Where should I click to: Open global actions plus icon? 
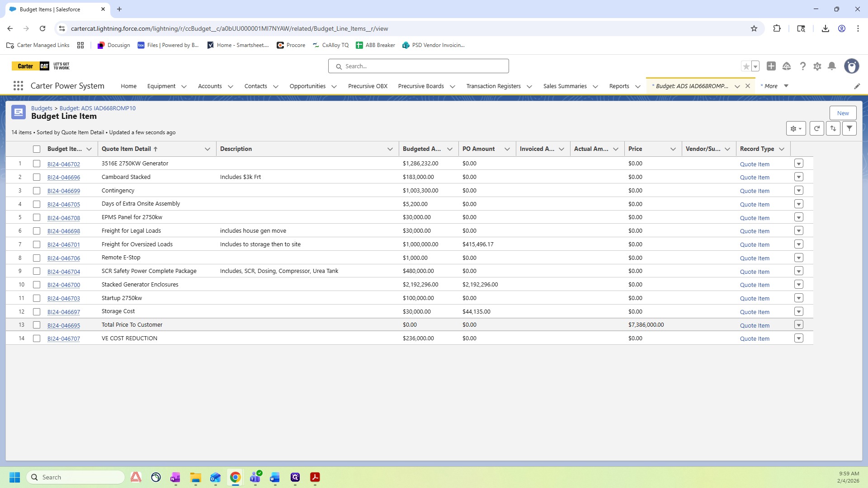(x=771, y=66)
